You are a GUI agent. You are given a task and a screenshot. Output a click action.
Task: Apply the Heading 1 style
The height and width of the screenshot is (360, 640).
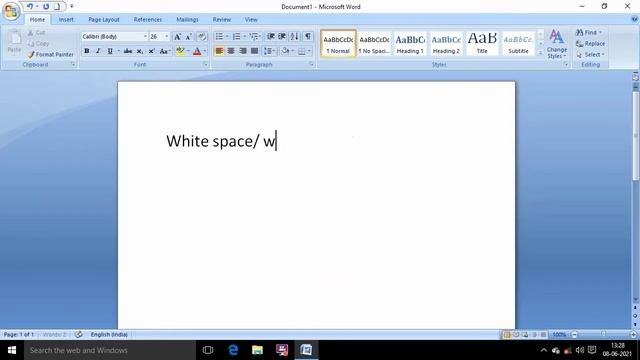410,43
